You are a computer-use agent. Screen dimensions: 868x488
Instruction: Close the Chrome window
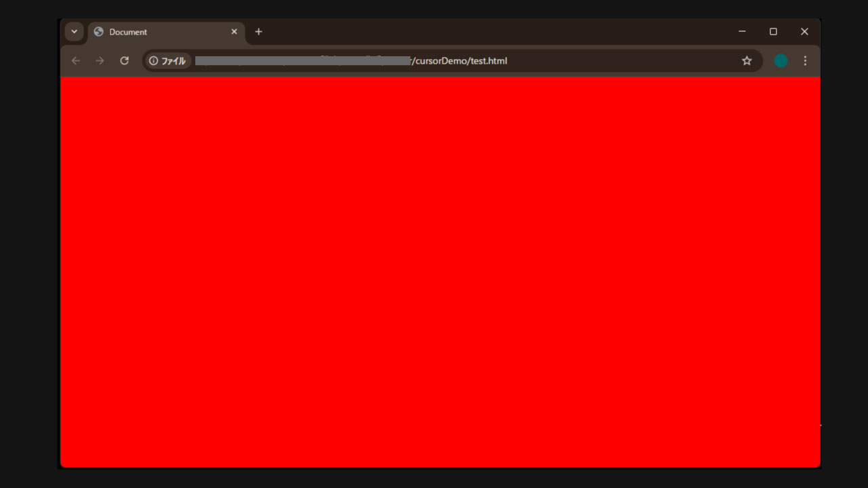804,32
